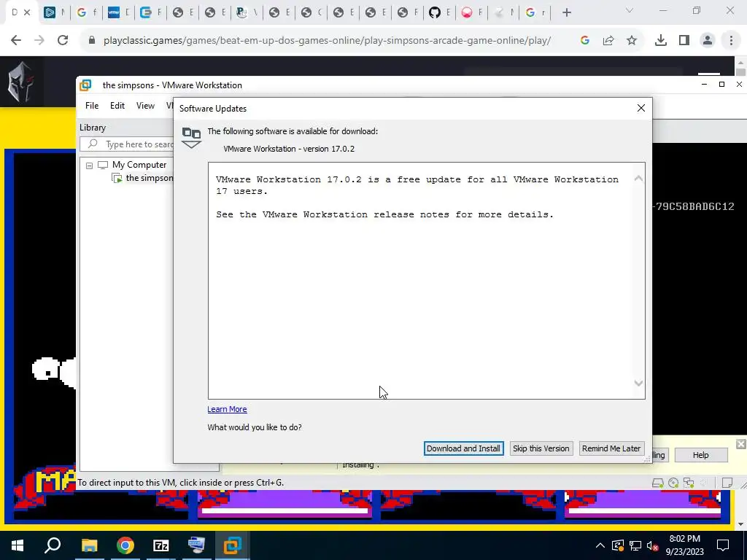Image resolution: width=747 pixels, height=560 pixels.
Task: Click VMware Workstation taskbar icon
Action: 233,545
